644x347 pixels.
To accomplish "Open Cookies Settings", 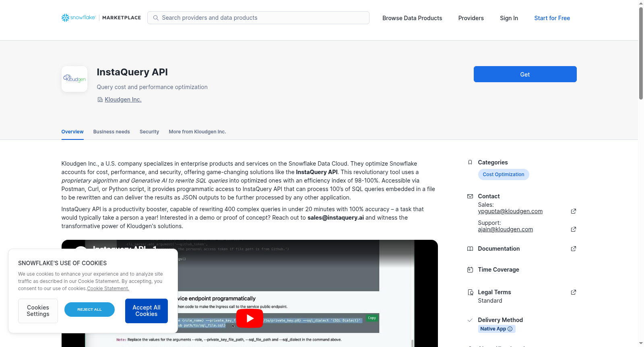I will (x=38, y=311).
